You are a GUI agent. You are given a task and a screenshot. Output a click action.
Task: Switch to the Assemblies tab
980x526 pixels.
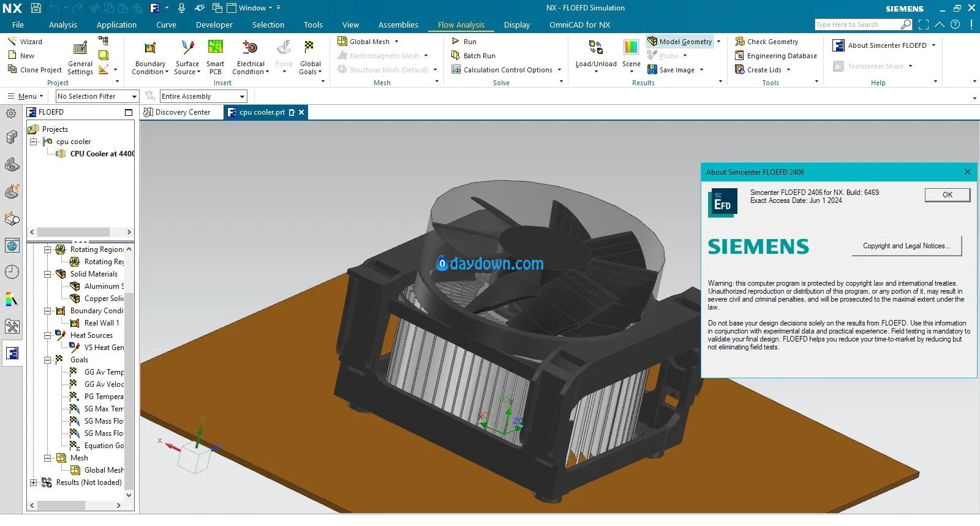(398, 25)
